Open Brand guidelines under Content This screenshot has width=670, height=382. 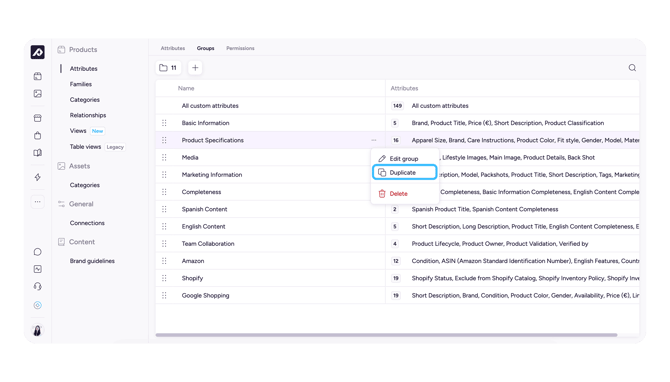click(92, 261)
